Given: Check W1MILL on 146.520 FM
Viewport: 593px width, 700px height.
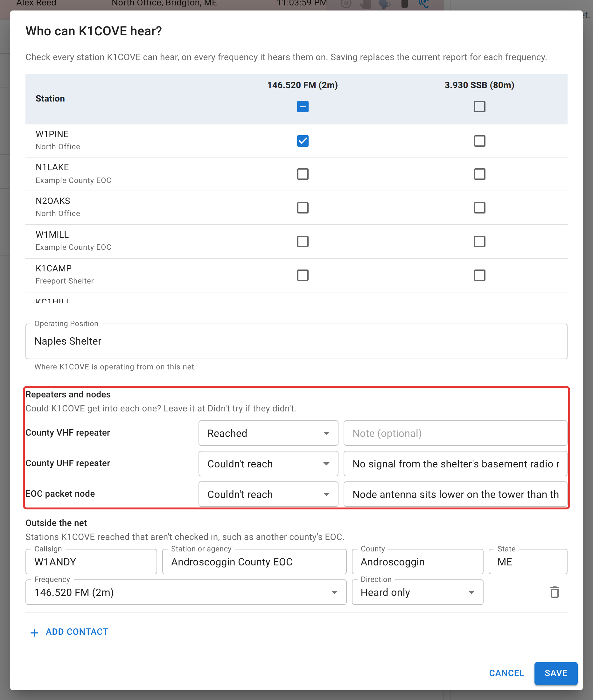Looking at the screenshot, I should (x=303, y=241).
